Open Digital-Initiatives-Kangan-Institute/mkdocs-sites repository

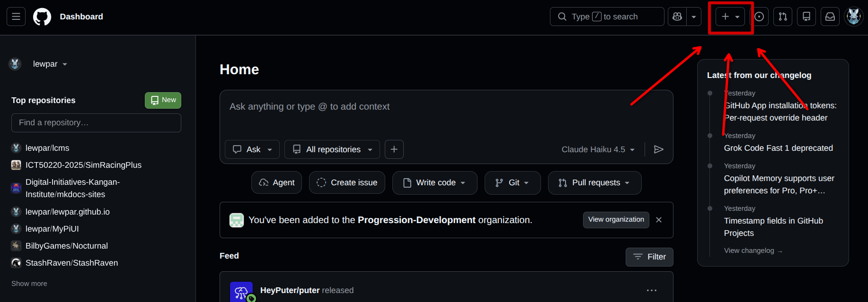coord(72,188)
